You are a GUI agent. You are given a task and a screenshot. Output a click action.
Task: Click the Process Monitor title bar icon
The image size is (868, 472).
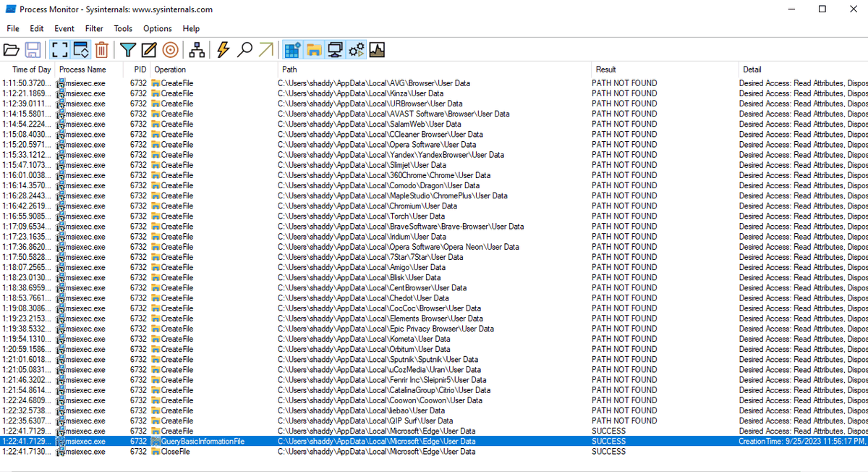(x=11, y=9)
